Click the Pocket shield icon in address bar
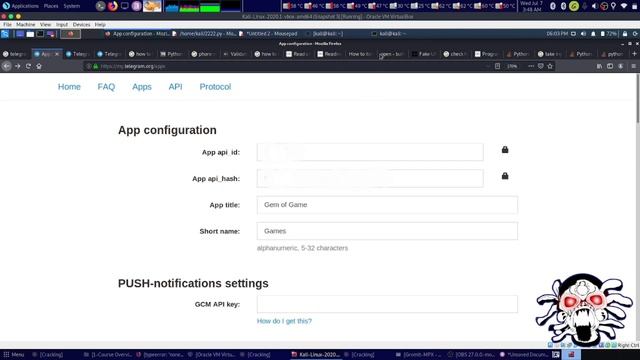The width and height of the screenshot is (640, 360). tap(540, 66)
